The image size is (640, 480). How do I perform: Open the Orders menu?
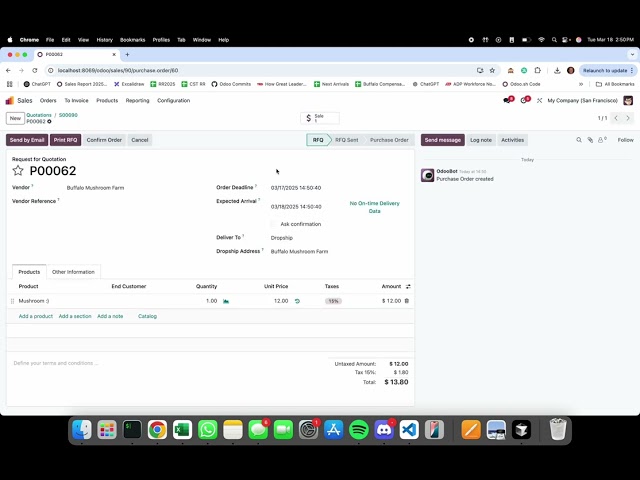click(x=48, y=100)
